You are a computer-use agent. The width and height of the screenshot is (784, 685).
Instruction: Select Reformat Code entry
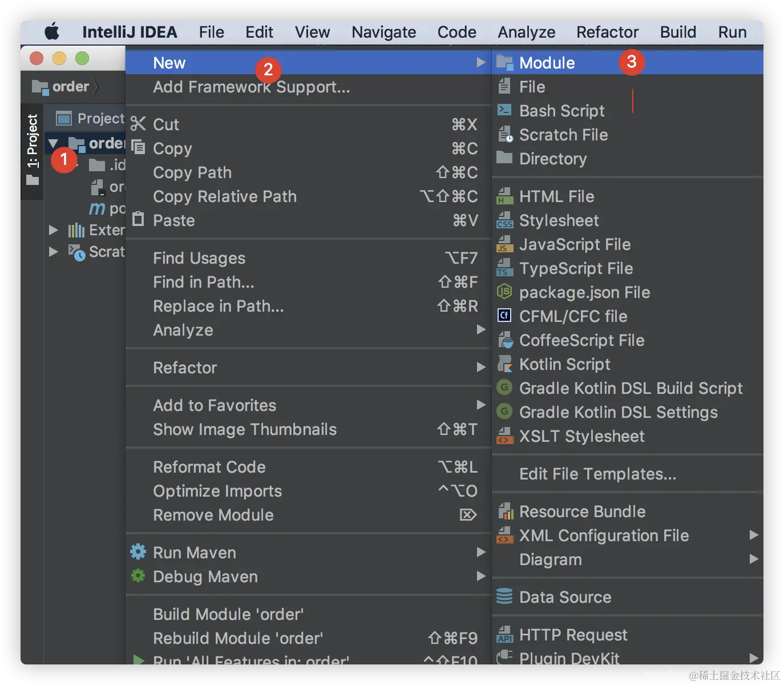(308, 467)
